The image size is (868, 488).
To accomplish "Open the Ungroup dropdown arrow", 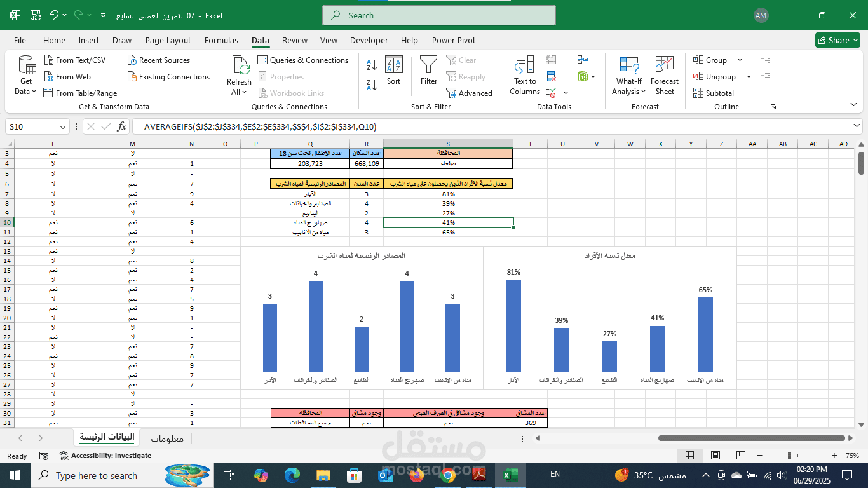I will 749,77.
